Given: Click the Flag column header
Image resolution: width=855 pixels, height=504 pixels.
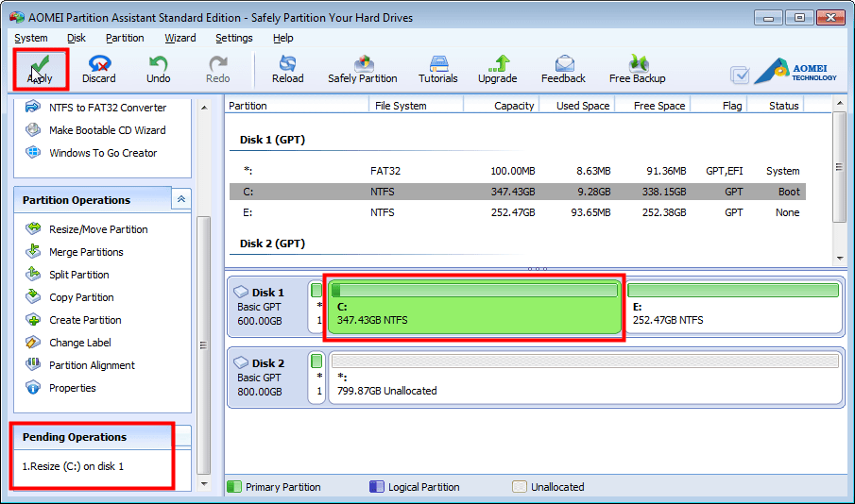Looking at the screenshot, I should click(x=719, y=106).
